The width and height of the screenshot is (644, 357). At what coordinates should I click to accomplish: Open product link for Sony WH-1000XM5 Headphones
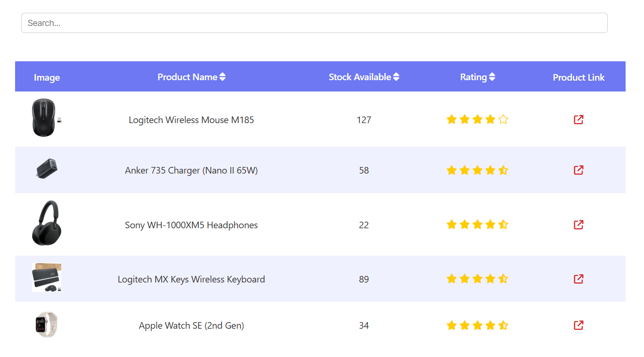click(x=578, y=224)
